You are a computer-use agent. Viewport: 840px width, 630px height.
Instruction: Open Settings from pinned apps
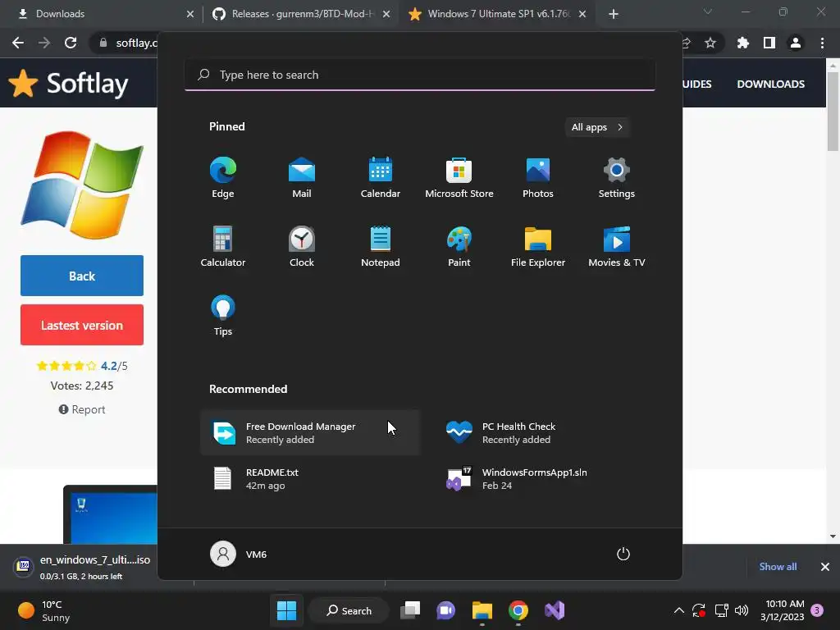click(617, 178)
